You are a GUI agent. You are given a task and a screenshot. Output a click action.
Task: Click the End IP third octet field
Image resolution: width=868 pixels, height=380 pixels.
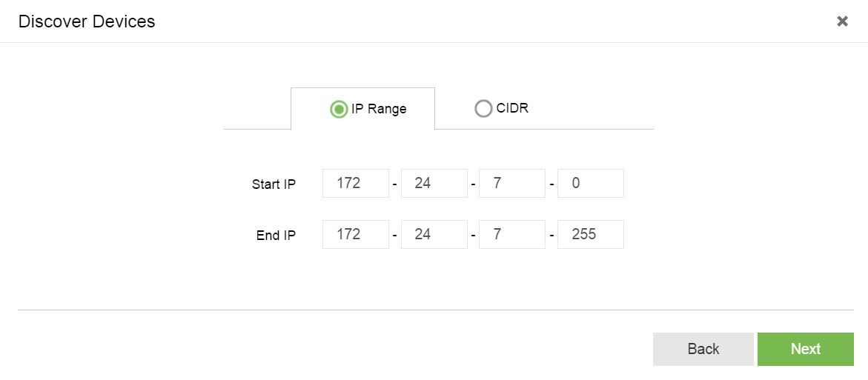point(512,235)
